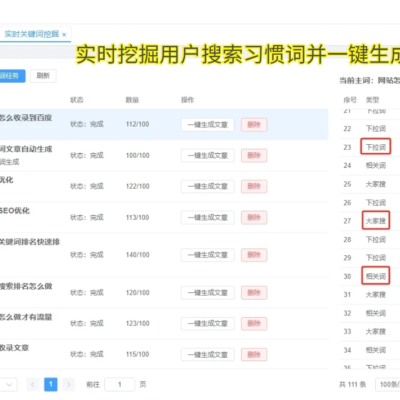Click 一键生成文章 in the 100/100 row

[x=208, y=155]
